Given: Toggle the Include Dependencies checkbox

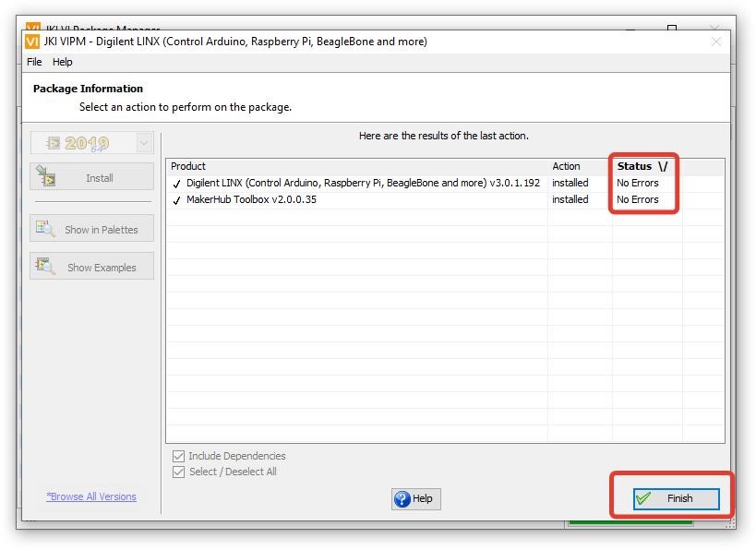Looking at the screenshot, I should tap(179, 456).
